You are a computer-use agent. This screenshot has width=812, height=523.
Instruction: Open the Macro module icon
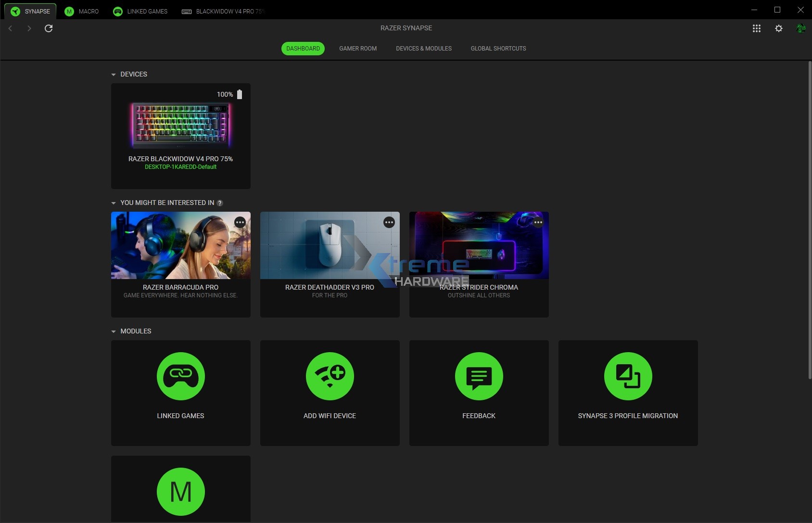coord(180,491)
